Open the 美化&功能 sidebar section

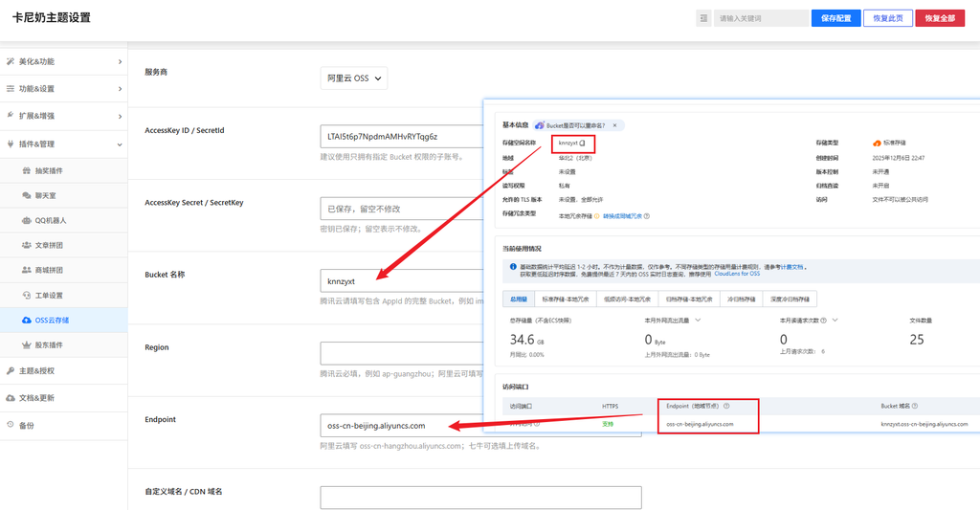(x=64, y=62)
